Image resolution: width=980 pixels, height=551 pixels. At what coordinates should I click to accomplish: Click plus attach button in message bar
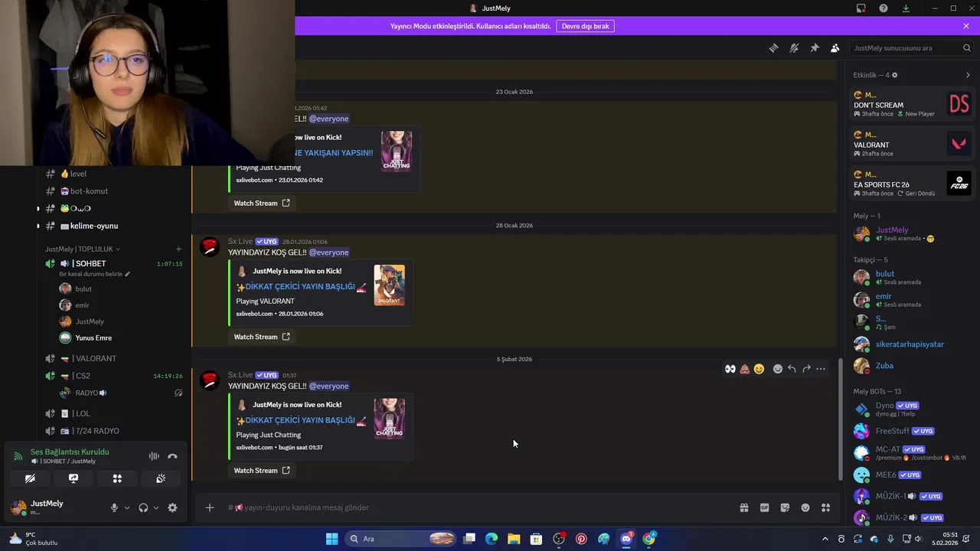[209, 507]
